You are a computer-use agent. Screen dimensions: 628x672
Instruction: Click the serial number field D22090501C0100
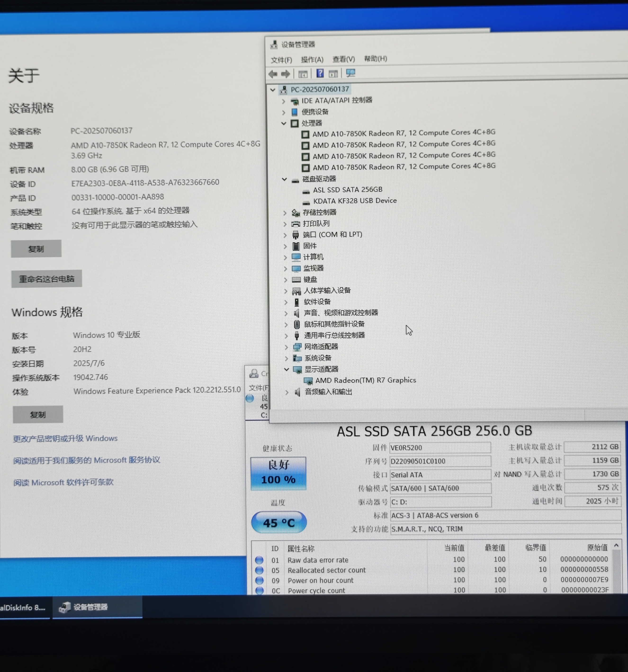(x=440, y=461)
